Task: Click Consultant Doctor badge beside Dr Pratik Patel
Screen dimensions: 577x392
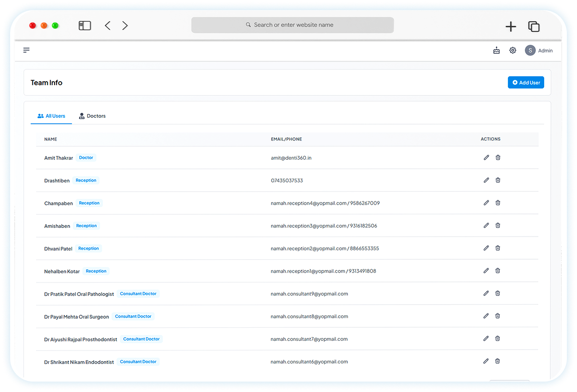Action: (138, 294)
